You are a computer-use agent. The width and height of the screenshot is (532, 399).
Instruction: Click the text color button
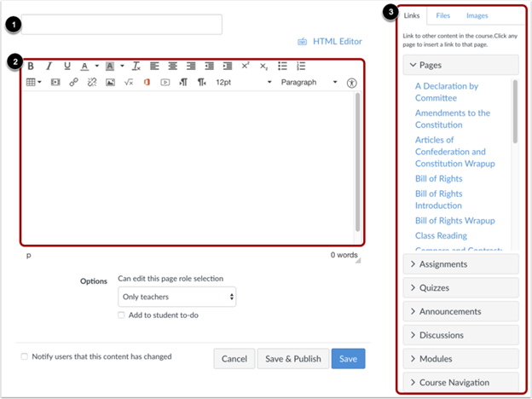(x=84, y=66)
